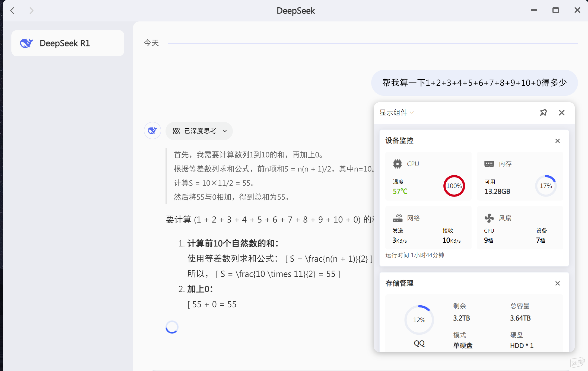Click the fan 设备 7档 value
The image size is (588, 371).
(541, 240)
